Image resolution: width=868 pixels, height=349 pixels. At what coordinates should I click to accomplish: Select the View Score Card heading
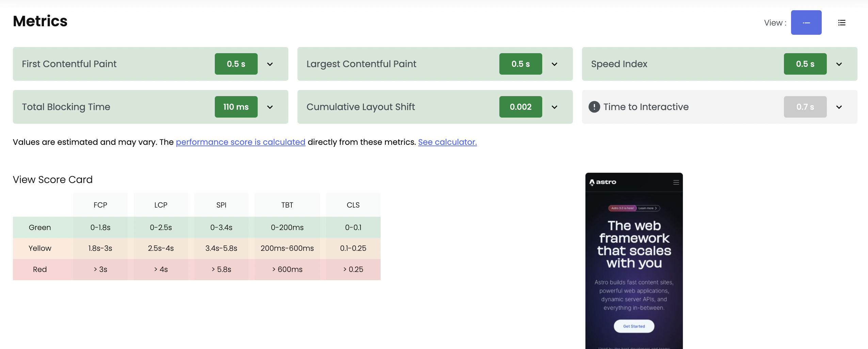click(x=52, y=180)
